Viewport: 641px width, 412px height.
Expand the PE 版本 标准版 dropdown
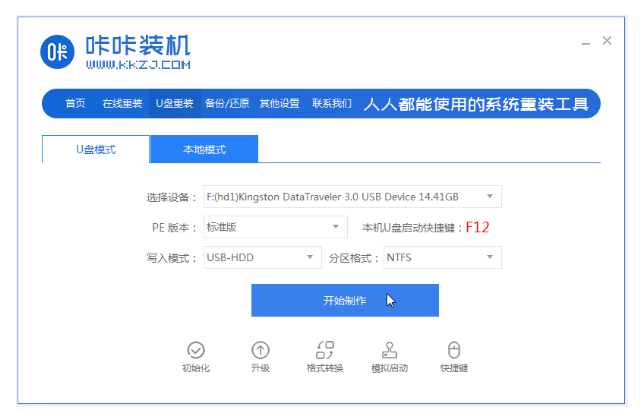click(x=276, y=227)
